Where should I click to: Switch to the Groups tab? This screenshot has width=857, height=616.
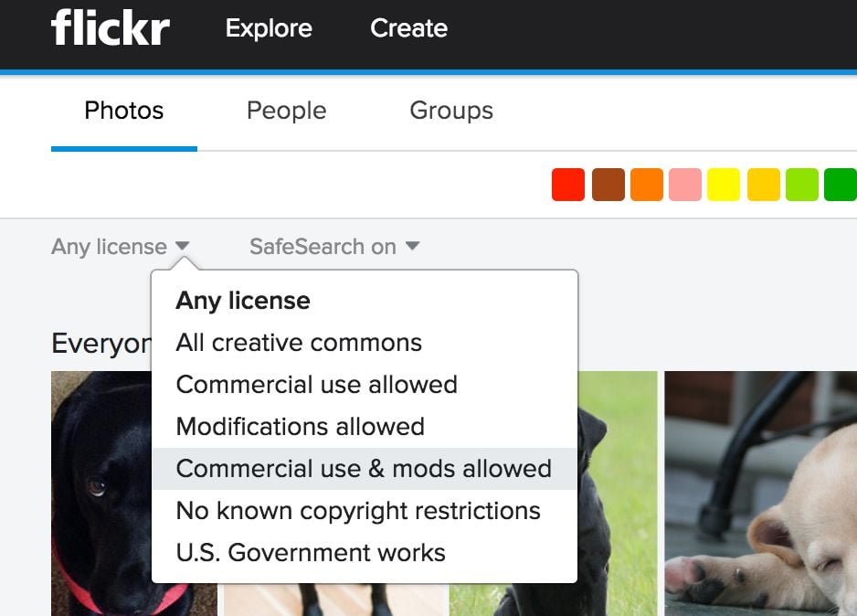451,111
